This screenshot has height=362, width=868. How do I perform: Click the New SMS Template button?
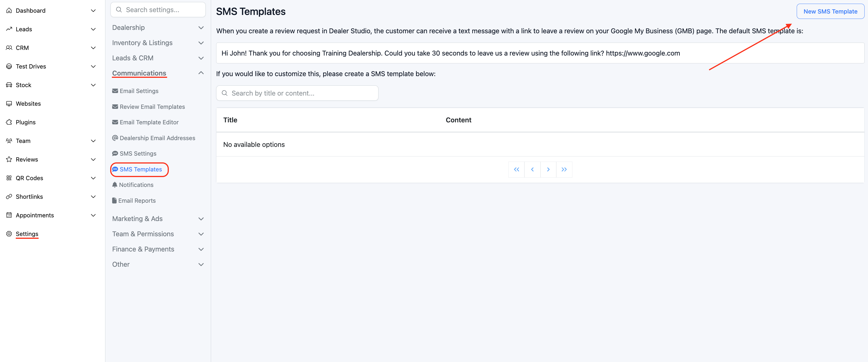[830, 12]
